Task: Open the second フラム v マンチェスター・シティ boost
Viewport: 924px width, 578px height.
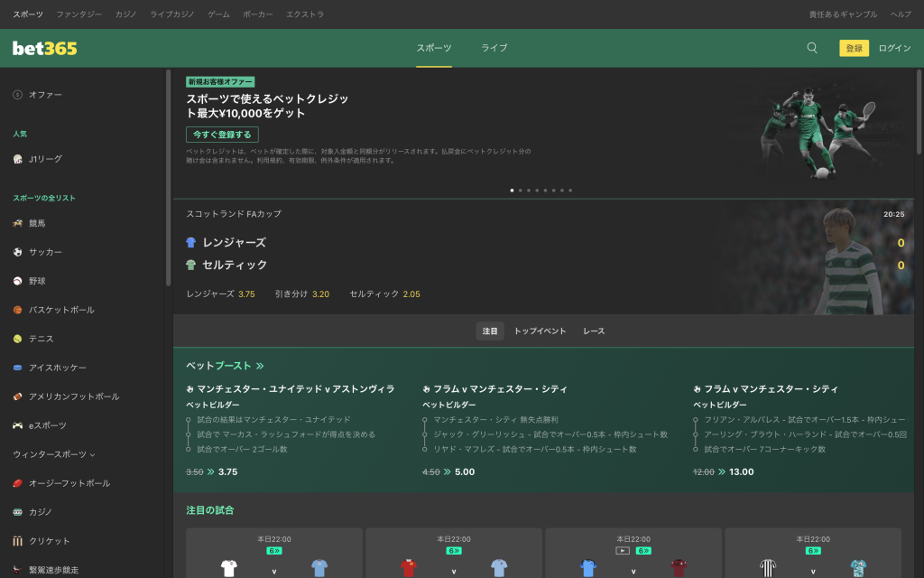Action: pyautogui.click(x=771, y=389)
